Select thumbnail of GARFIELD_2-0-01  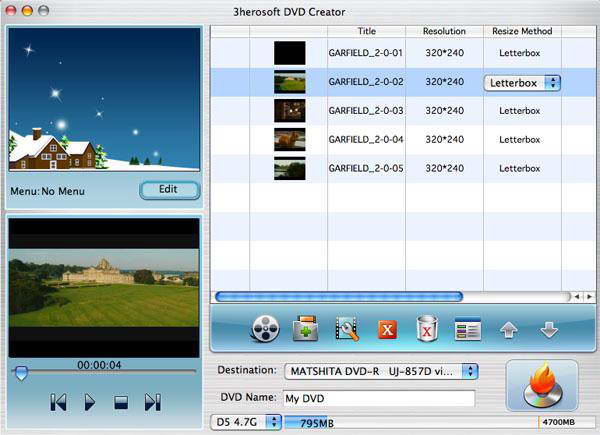coord(290,53)
